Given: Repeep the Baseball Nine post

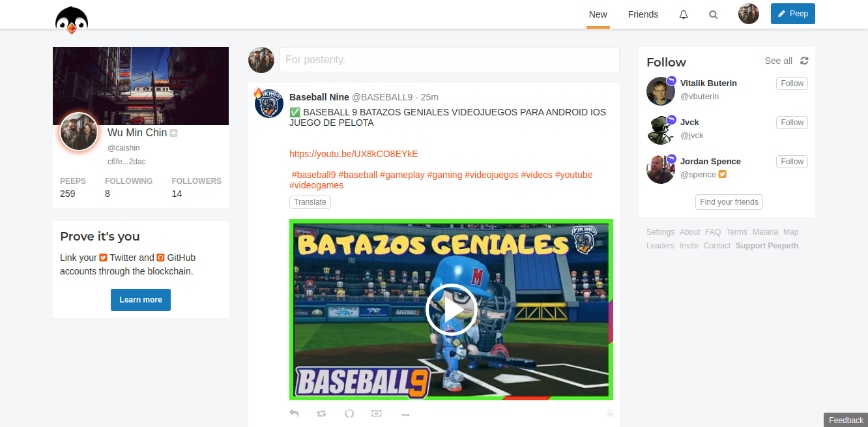Looking at the screenshot, I should pos(321,413).
